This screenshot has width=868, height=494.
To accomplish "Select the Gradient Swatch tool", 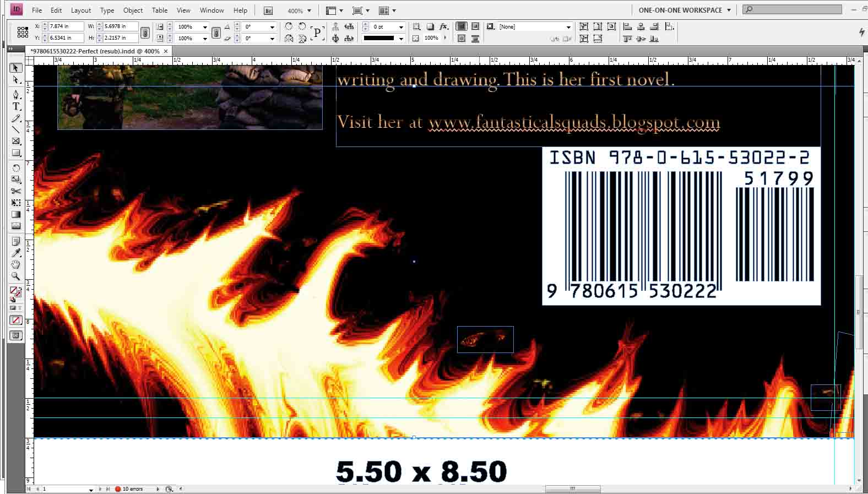I will pyautogui.click(x=16, y=214).
